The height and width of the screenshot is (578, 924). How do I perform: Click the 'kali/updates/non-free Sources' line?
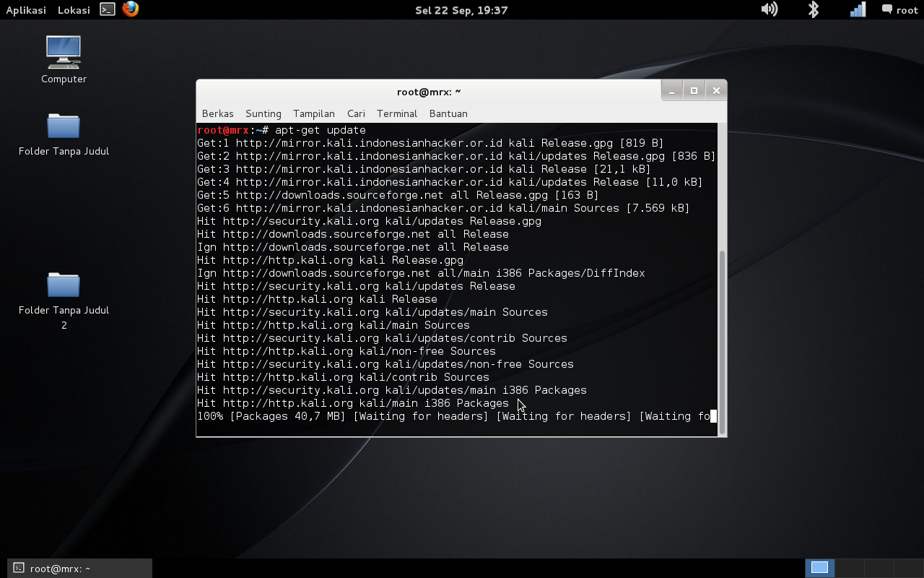coord(385,364)
